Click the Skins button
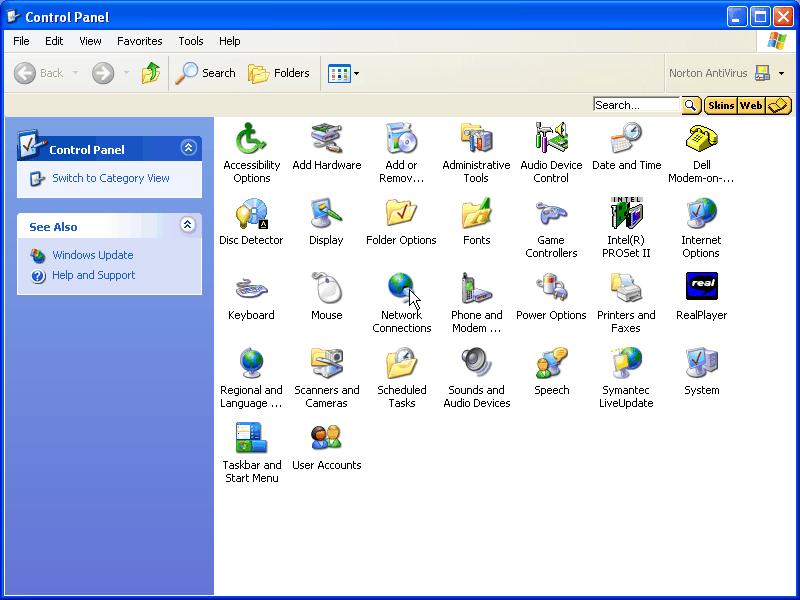The width and height of the screenshot is (800, 600). point(720,106)
